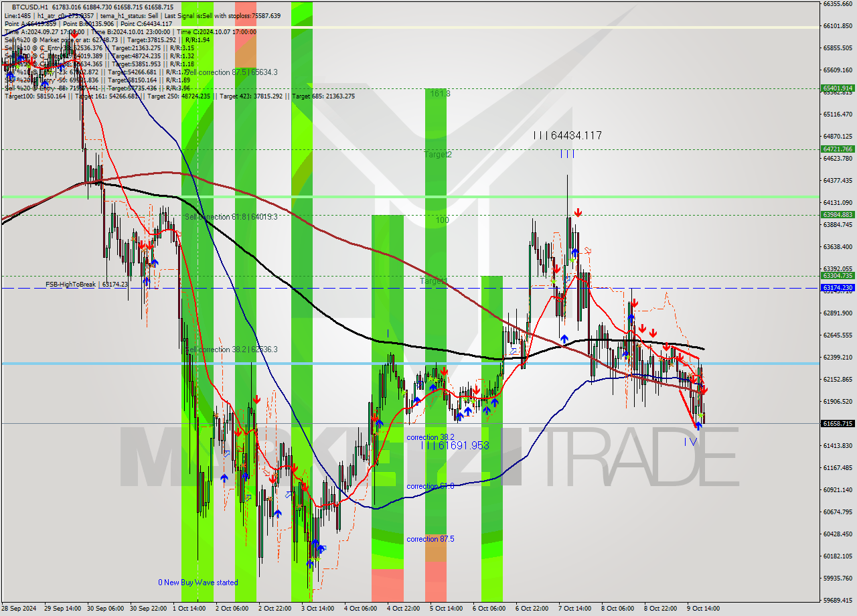The width and height of the screenshot is (857, 616).
Task: Select the 'Last Signal is:Sell with stoploss:75587.639' text
Action: tap(222, 15)
